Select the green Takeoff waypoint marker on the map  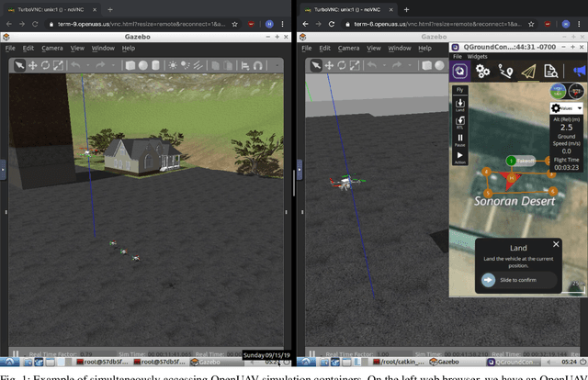point(511,161)
